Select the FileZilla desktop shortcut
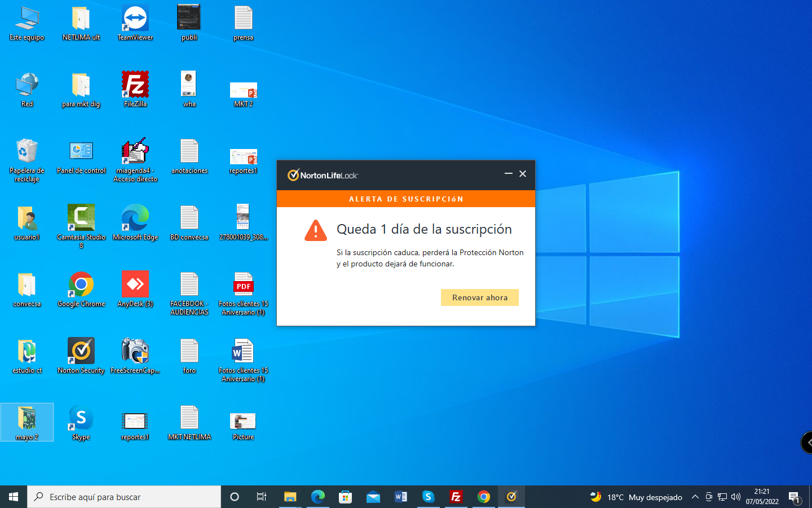812x508 pixels. coord(135,89)
